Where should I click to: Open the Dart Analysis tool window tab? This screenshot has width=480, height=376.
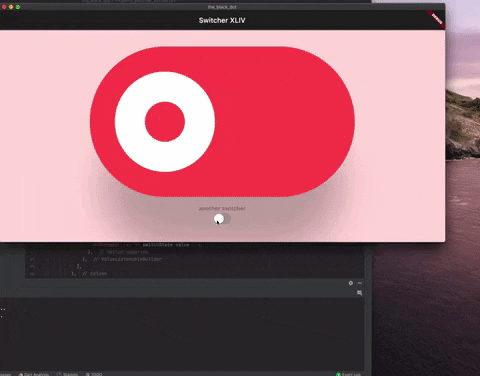click(x=33, y=374)
